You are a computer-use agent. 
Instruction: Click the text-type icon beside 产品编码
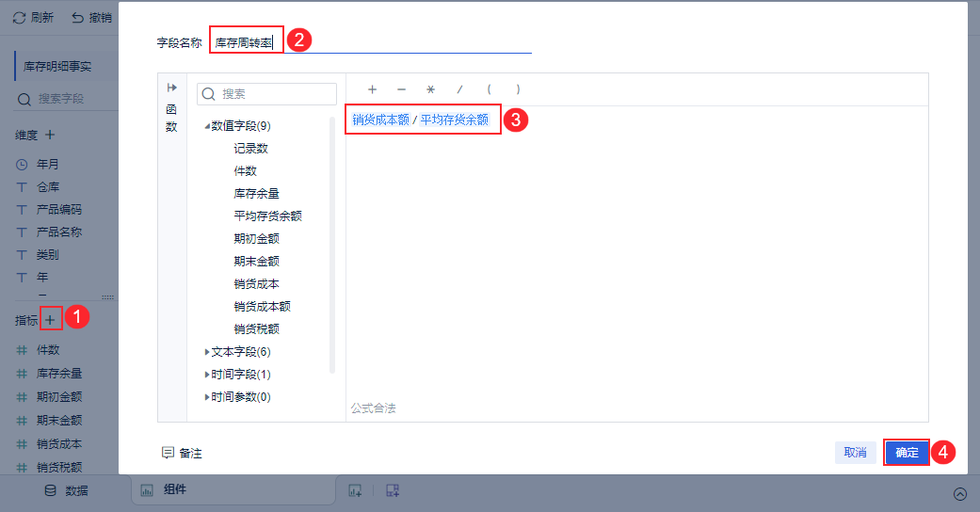[x=22, y=210]
